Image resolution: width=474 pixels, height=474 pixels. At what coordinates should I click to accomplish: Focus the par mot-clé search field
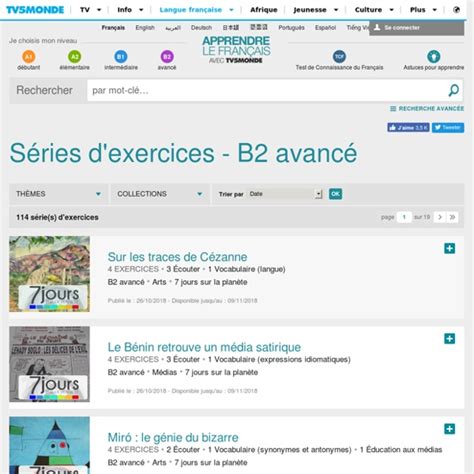(267, 90)
